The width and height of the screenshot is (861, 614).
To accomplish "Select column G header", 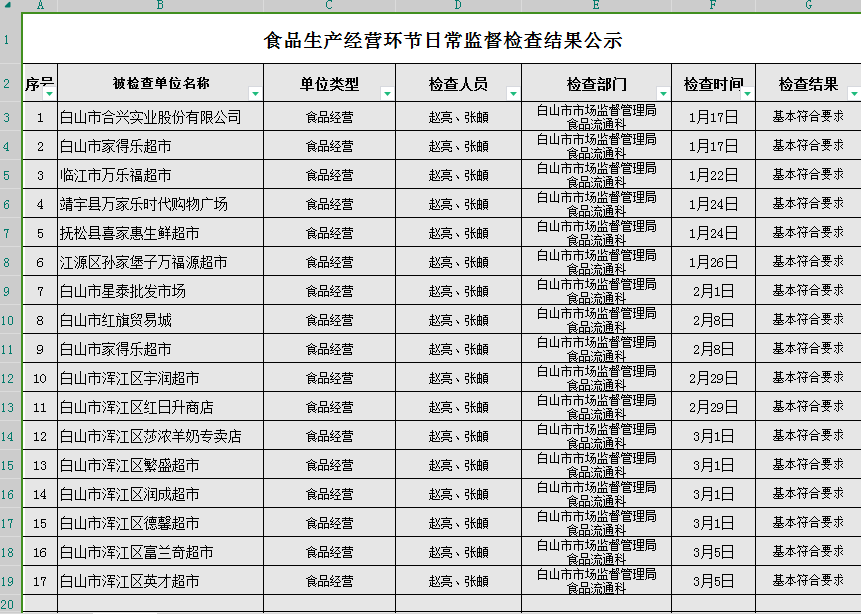I will click(x=808, y=5).
